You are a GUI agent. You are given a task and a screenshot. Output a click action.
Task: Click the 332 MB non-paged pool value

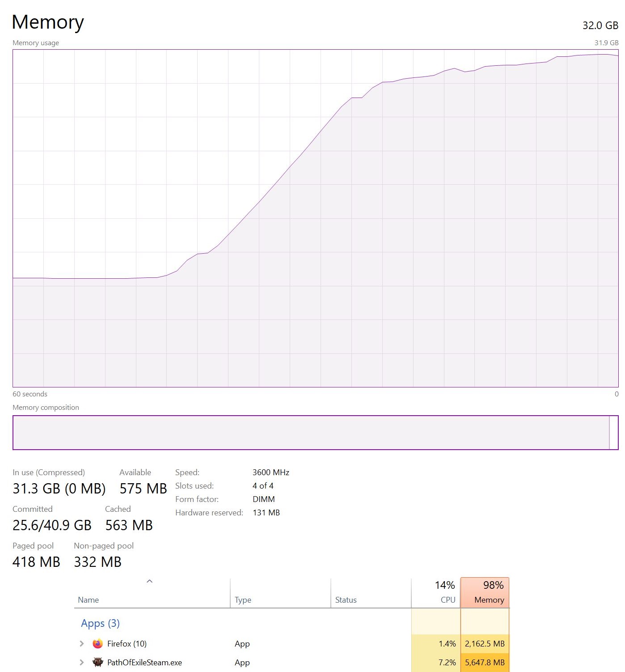click(97, 562)
